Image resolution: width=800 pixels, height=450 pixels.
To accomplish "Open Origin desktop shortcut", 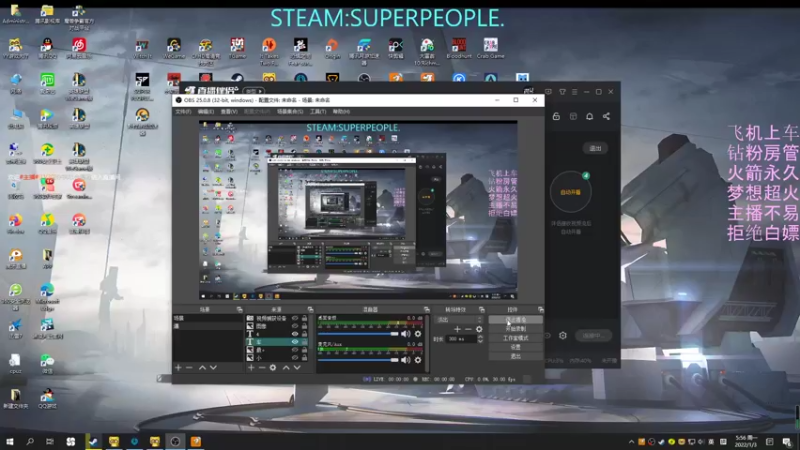I will (x=332, y=48).
